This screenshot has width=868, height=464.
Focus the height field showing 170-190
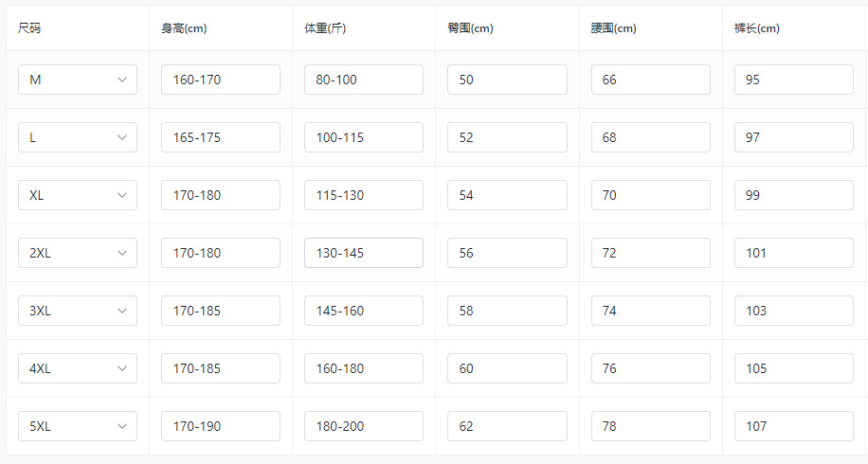click(221, 426)
